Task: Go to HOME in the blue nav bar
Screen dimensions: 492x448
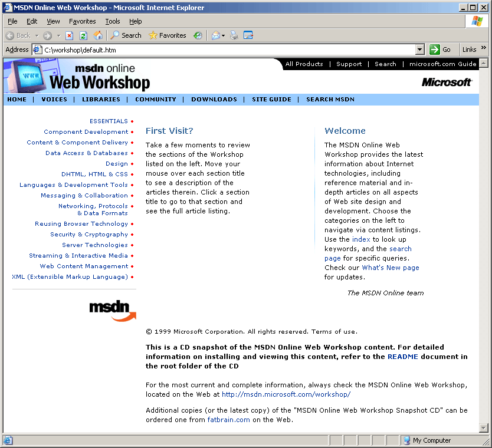Action: click(17, 100)
